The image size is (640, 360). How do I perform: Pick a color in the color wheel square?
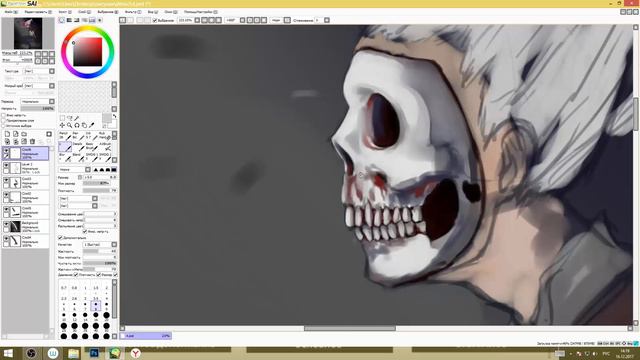[87, 52]
